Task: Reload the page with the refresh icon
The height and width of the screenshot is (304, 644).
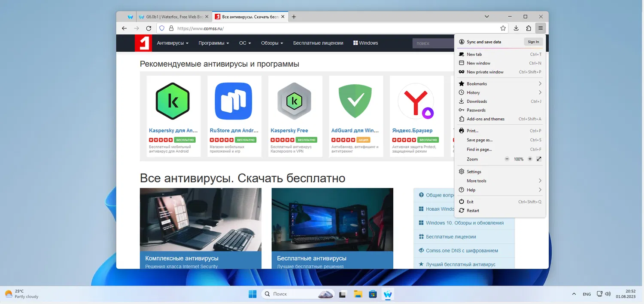Action: 149,28
